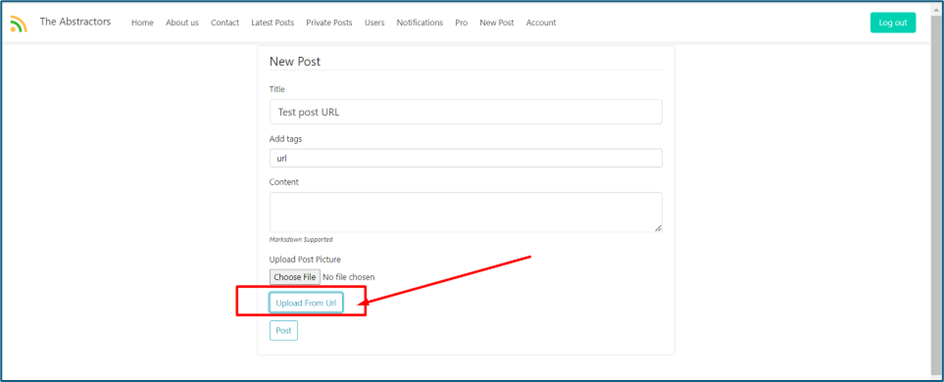Select the Pro nav item
The width and height of the screenshot is (944, 382).
click(461, 23)
